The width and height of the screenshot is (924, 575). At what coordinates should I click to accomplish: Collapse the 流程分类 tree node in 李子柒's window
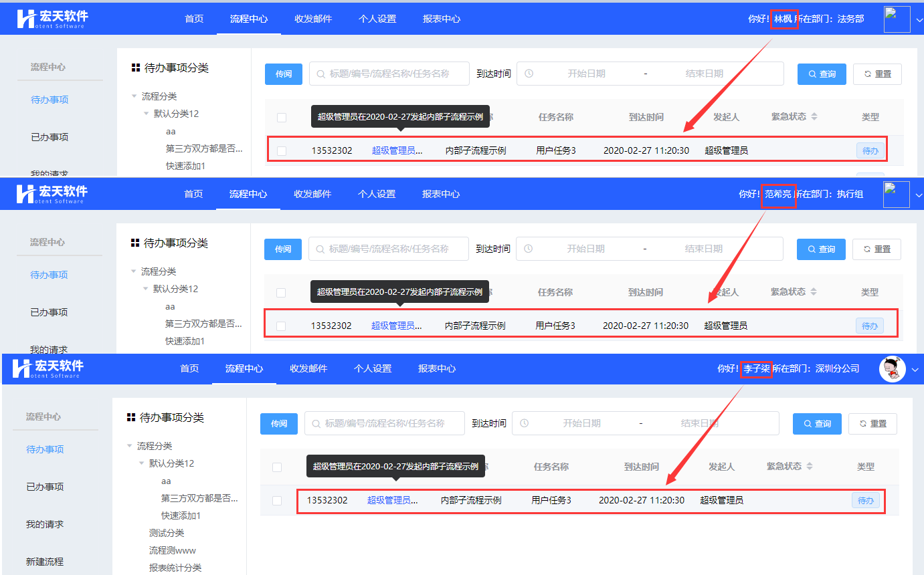click(130, 446)
